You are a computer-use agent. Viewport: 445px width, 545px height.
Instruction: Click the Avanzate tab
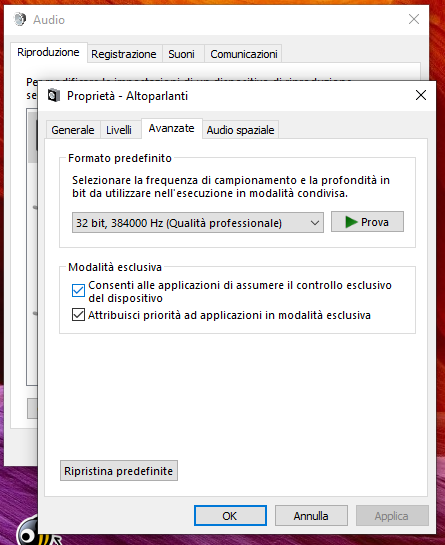point(171,128)
